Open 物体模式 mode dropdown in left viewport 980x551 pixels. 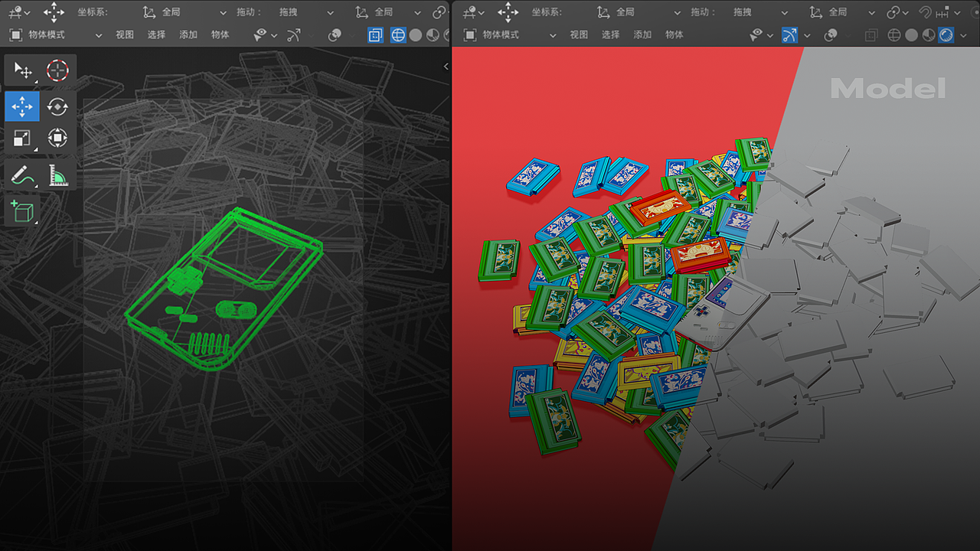click(55, 35)
